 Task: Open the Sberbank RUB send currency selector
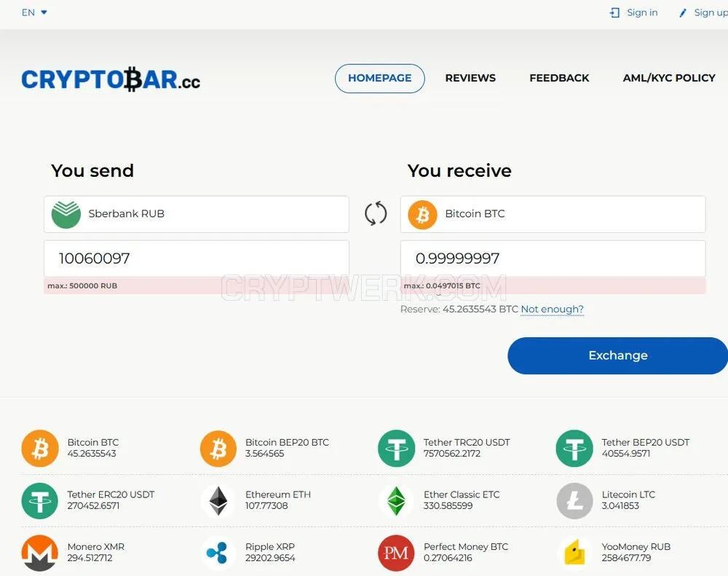click(x=197, y=214)
